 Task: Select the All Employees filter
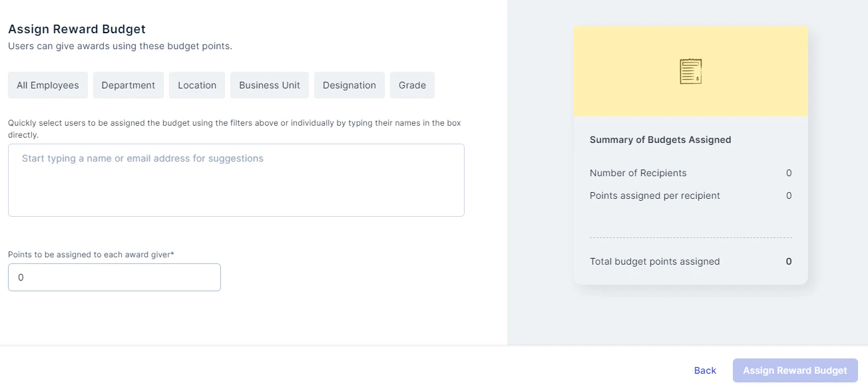[x=48, y=85]
